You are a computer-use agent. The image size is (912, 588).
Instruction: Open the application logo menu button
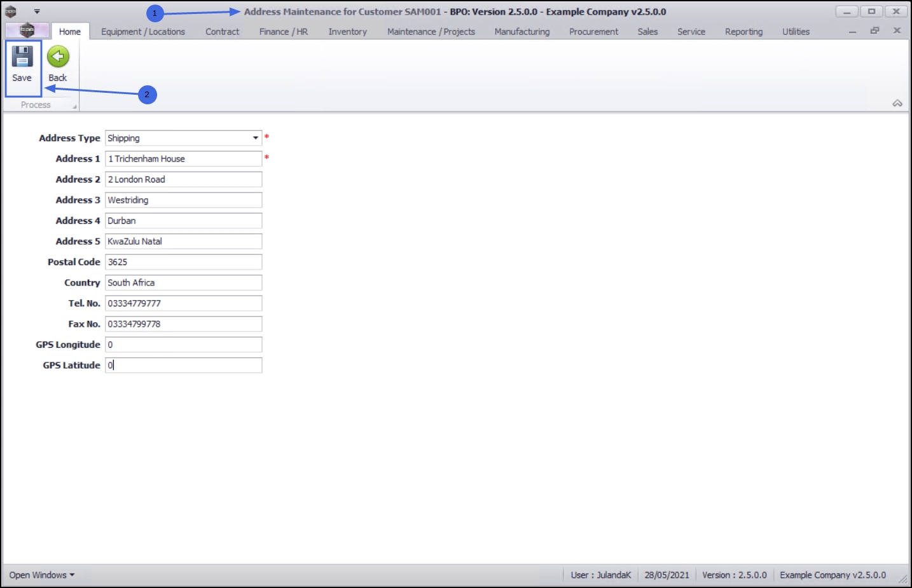pyautogui.click(x=27, y=31)
